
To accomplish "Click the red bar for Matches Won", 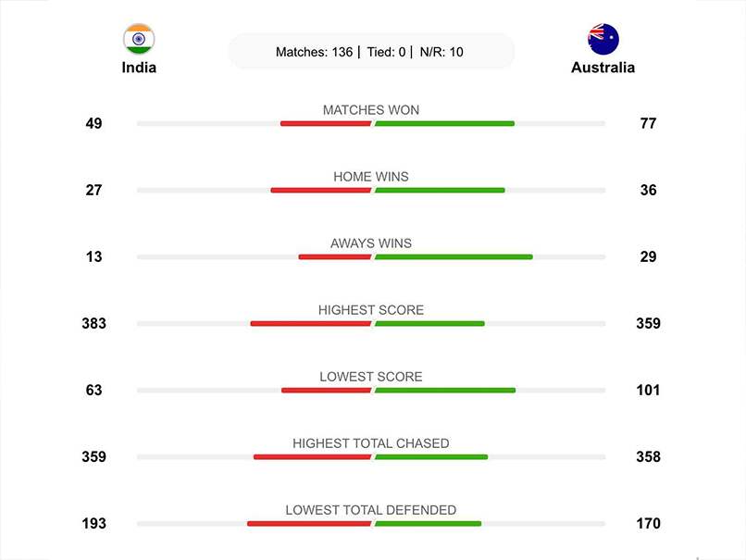I will click(x=326, y=124).
